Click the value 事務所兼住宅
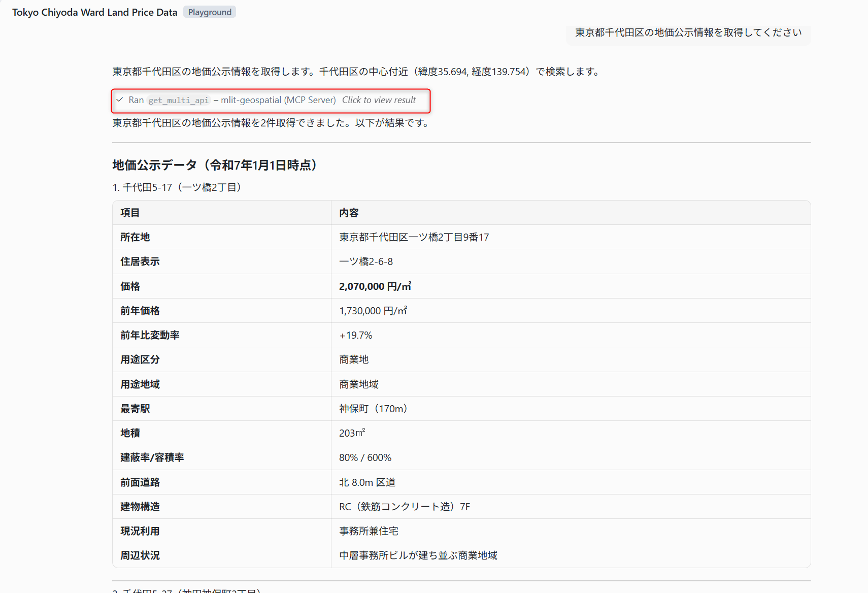This screenshot has width=868, height=593. (x=369, y=531)
